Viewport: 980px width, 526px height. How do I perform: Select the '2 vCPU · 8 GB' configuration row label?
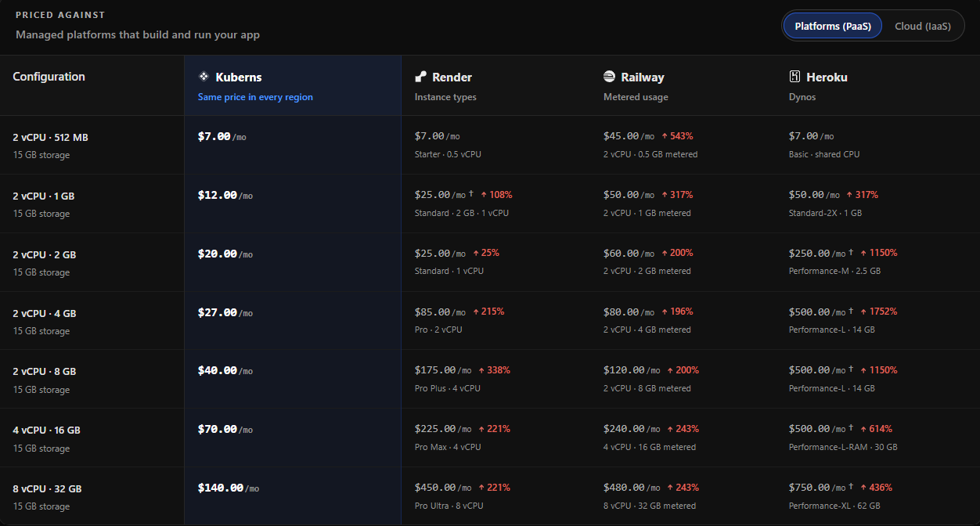coord(45,372)
